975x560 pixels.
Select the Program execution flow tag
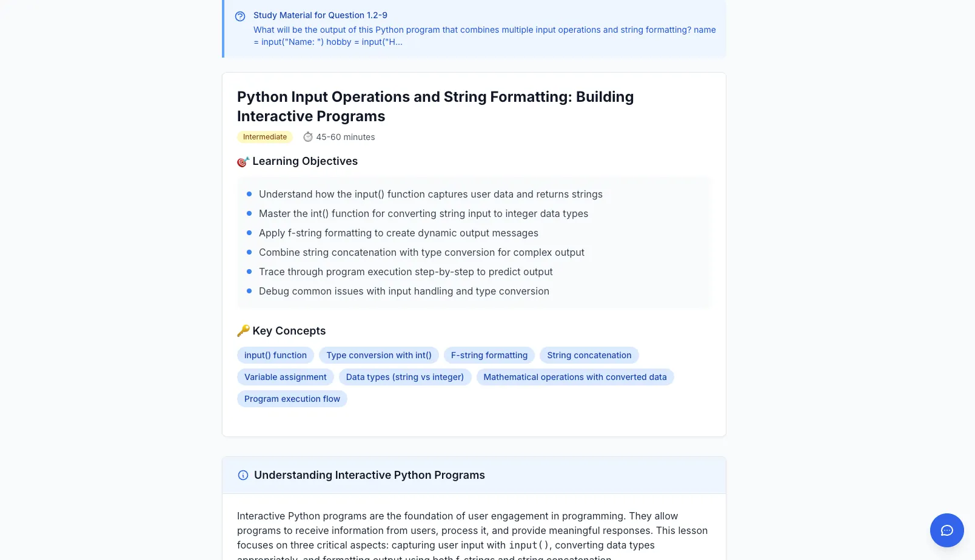[292, 399]
